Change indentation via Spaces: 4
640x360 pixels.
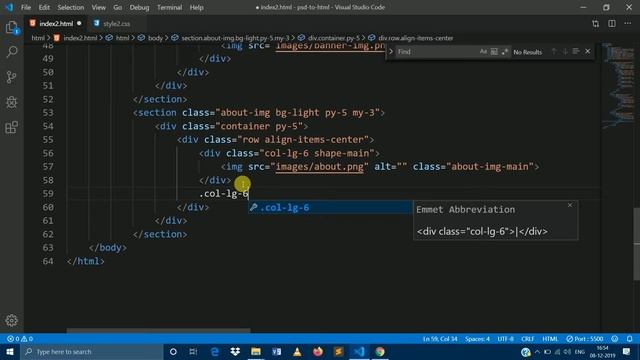(x=477, y=339)
